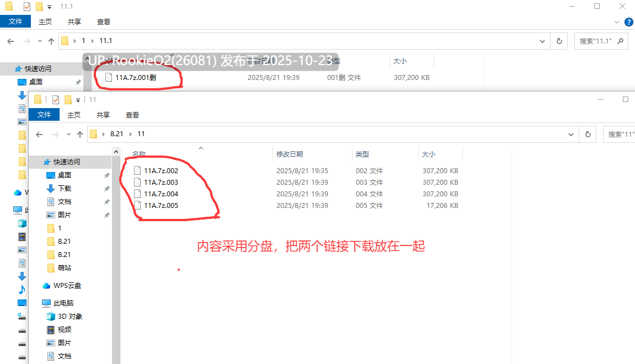The image size is (635, 364).
Task: Open recent locations dropdown in window 11
Action: [x=68, y=135]
